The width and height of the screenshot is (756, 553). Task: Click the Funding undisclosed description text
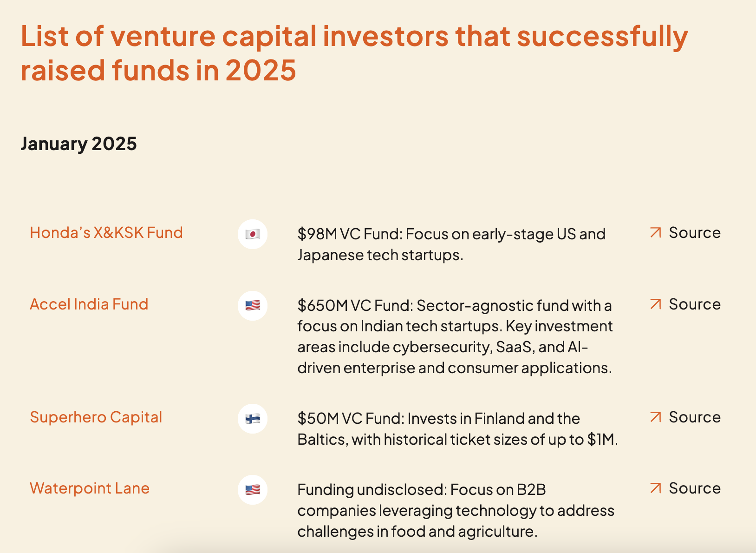point(455,511)
